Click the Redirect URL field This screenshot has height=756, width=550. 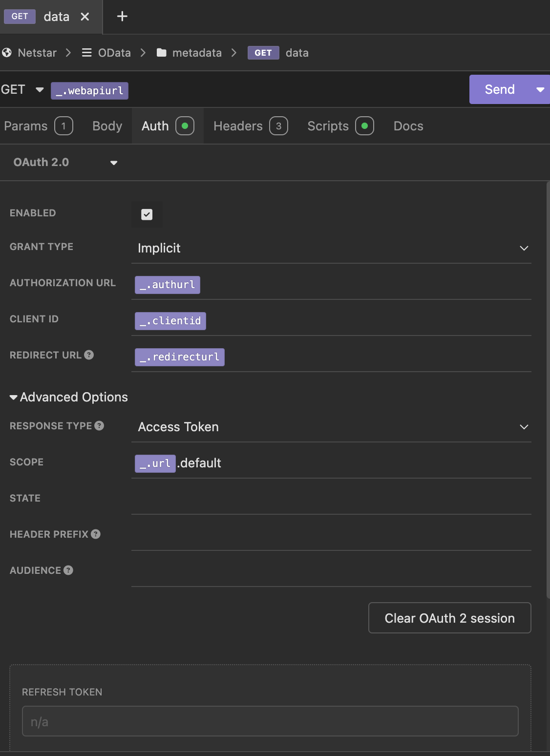pyautogui.click(x=331, y=357)
